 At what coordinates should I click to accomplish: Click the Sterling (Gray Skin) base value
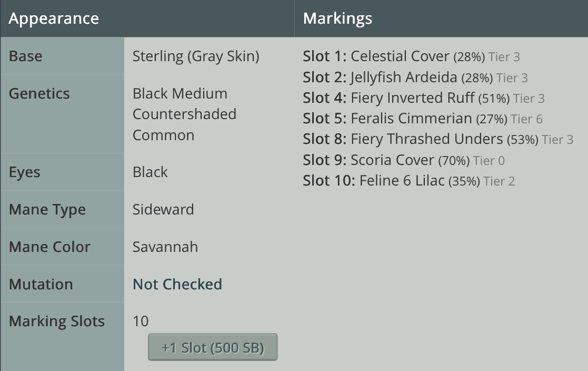196,56
